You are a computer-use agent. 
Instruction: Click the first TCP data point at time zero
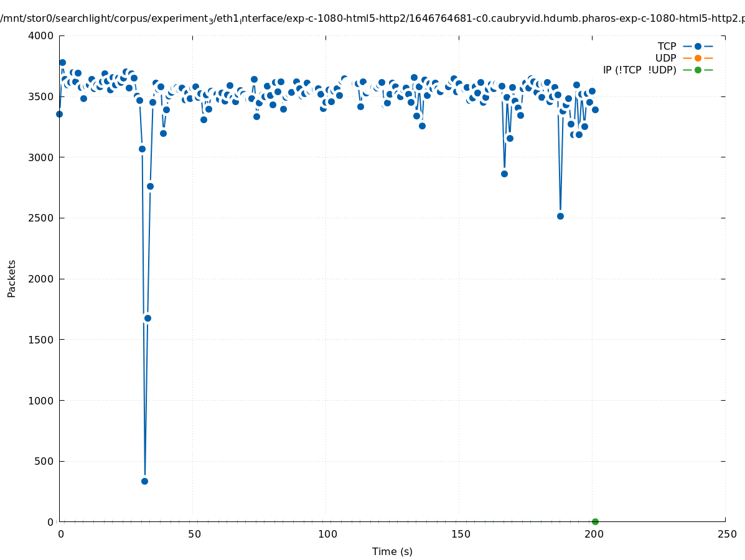[x=59, y=114]
